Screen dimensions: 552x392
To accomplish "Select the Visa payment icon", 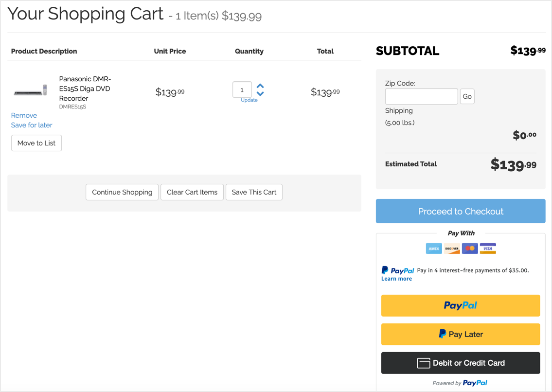I will tap(487, 248).
